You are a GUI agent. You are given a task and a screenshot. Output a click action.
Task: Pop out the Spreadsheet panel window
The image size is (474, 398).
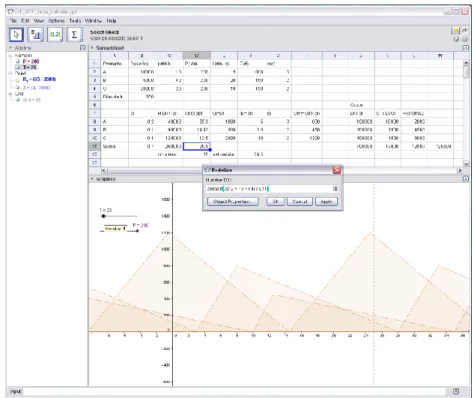(466, 48)
